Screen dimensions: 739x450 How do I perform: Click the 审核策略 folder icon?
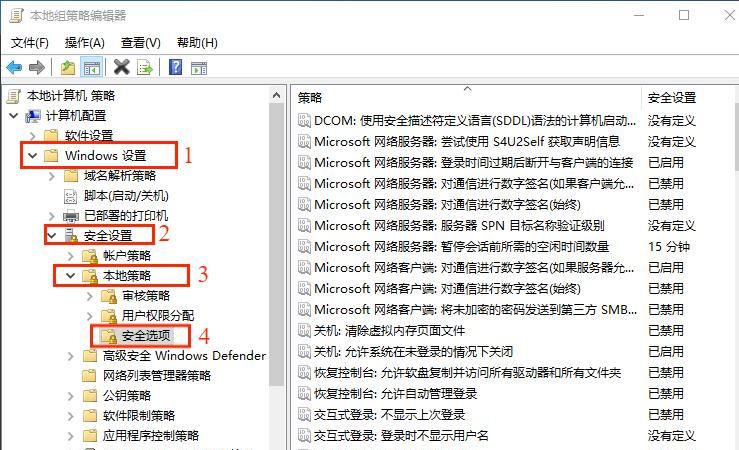(x=109, y=296)
